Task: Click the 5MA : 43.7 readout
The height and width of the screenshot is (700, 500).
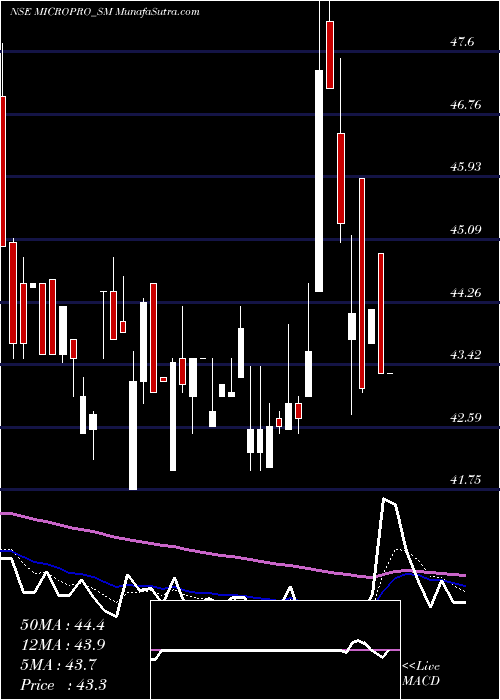Action: click(x=58, y=665)
